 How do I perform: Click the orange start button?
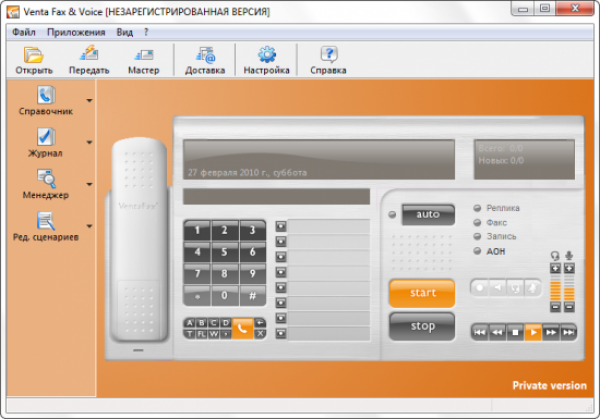pyautogui.click(x=422, y=293)
